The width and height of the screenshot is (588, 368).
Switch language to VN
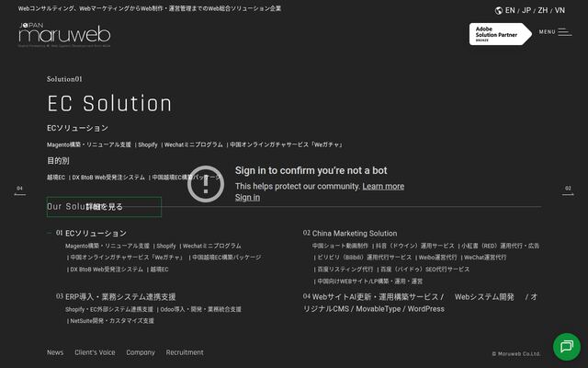click(560, 10)
